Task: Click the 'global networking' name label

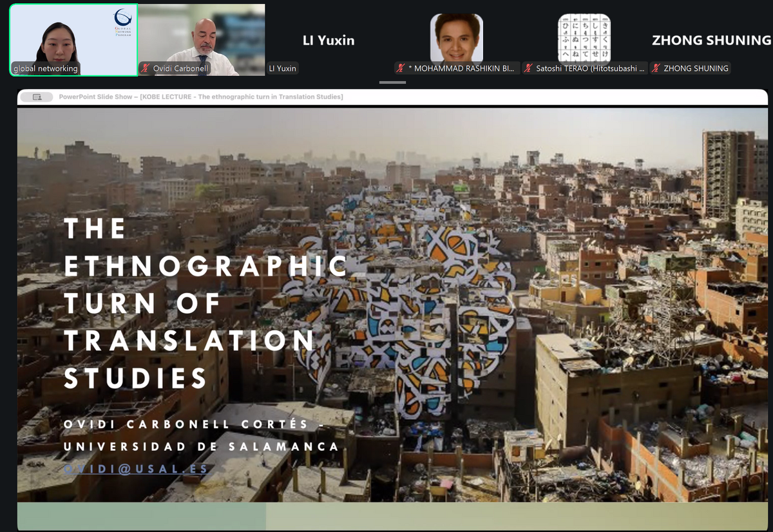Action: tap(45, 68)
